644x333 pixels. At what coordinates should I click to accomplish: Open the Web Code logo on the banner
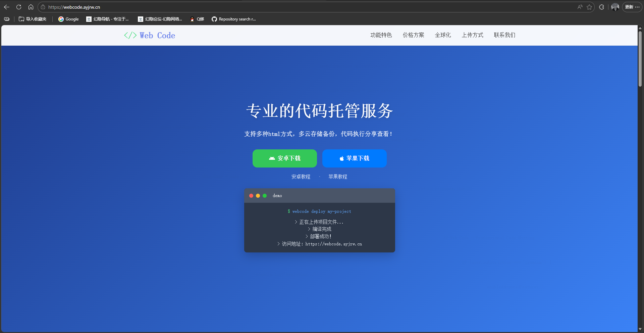tap(149, 35)
